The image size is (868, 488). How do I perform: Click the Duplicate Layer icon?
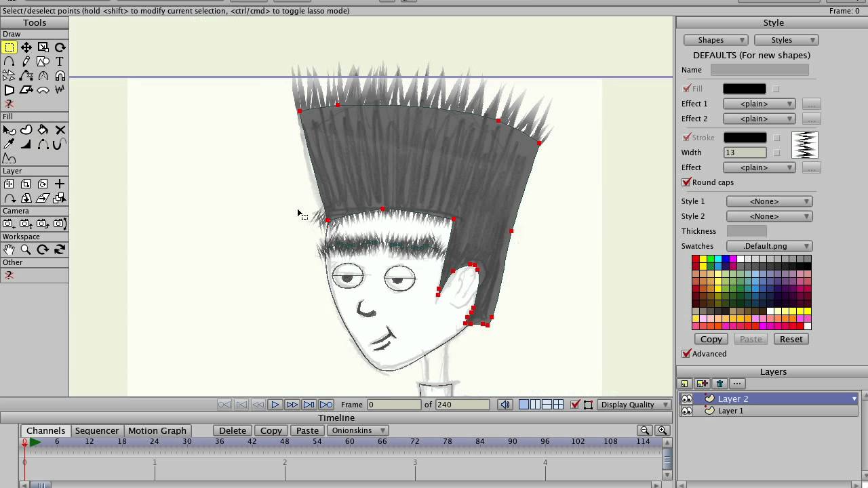click(703, 384)
